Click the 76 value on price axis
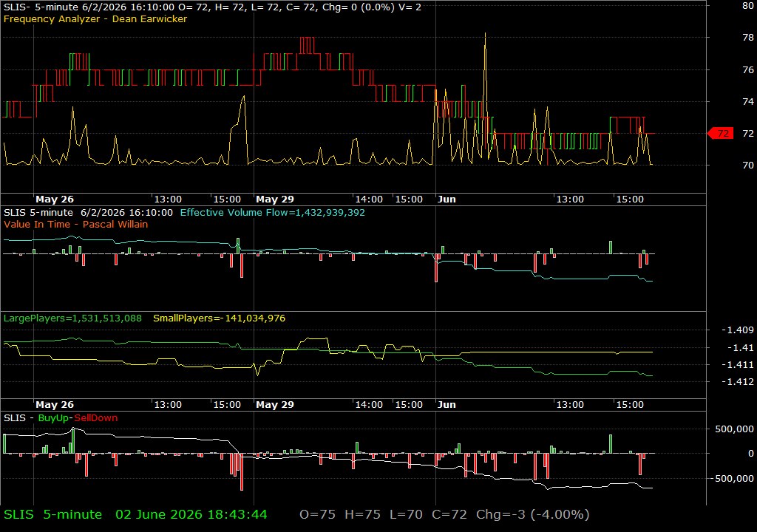 tap(748, 70)
